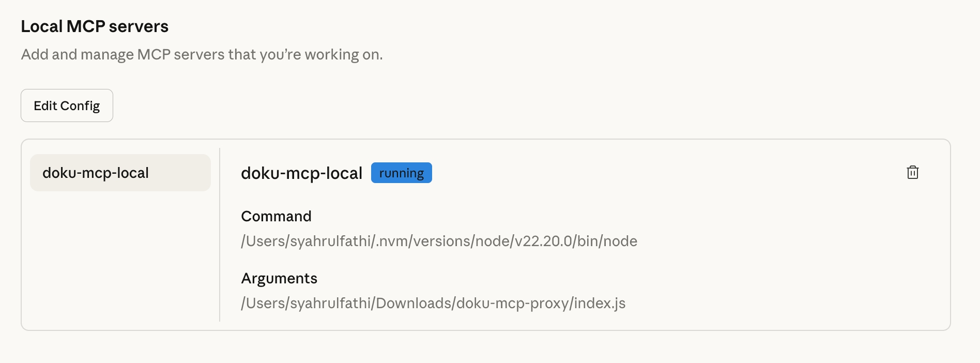Click 'bin/node' at end of command path

coord(607,241)
